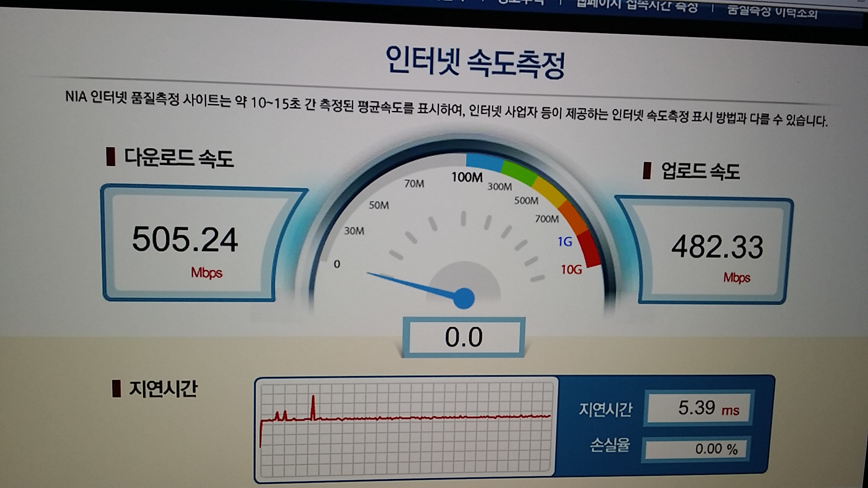The image size is (868, 488).
Task: Click the 인터넷 속도측정 page heading
Action: [475, 63]
